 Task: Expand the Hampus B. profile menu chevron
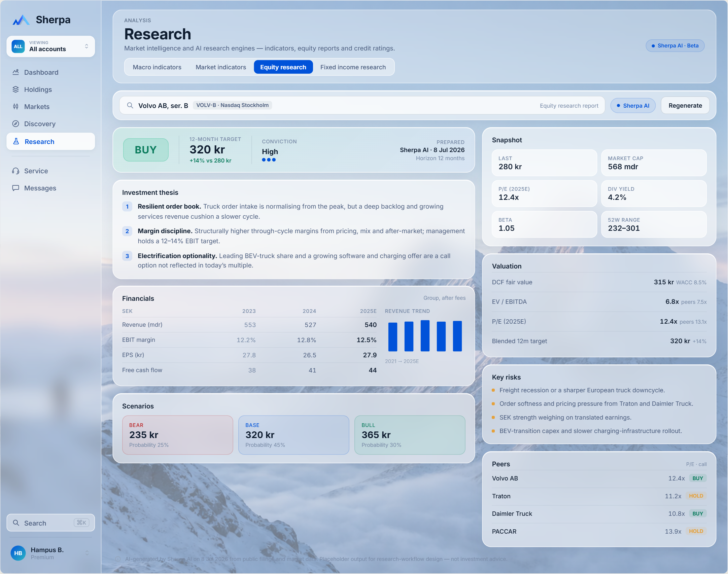(87, 553)
